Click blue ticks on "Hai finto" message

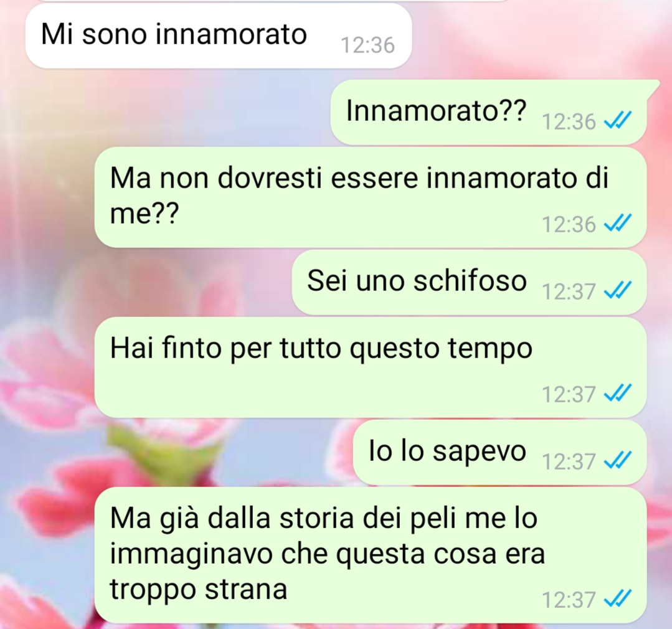[618, 394]
